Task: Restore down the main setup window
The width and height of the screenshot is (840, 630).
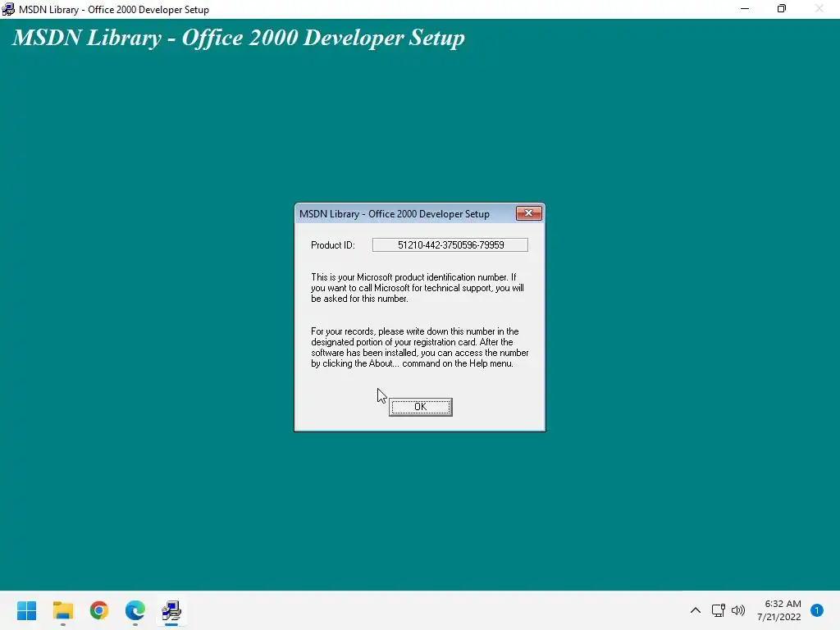Action: pos(782,8)
